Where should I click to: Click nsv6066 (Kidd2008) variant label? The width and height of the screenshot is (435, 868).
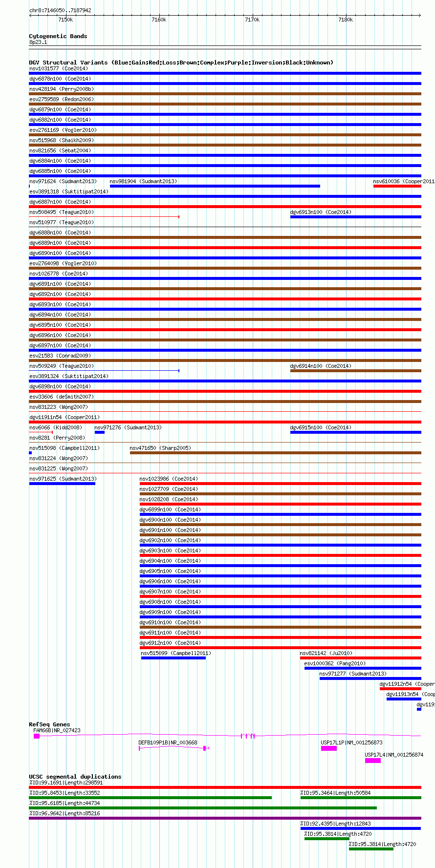pos(56,427)
